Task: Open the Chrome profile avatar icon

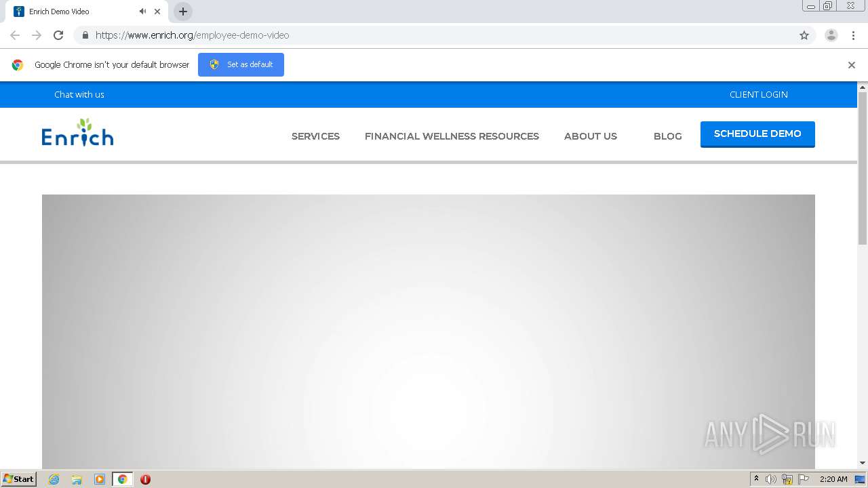Action: pos(831,35)
